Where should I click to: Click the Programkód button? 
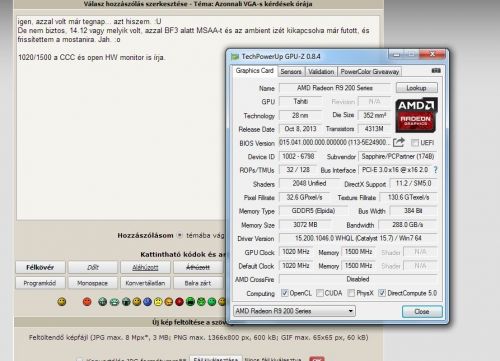pyautogui.click(x=40, y=283)
